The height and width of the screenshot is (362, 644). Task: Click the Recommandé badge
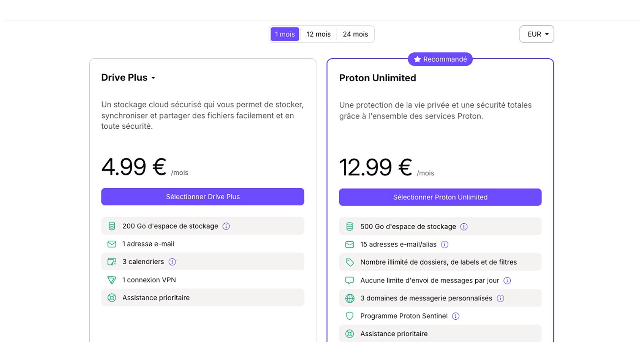click(x=440, y=59)
